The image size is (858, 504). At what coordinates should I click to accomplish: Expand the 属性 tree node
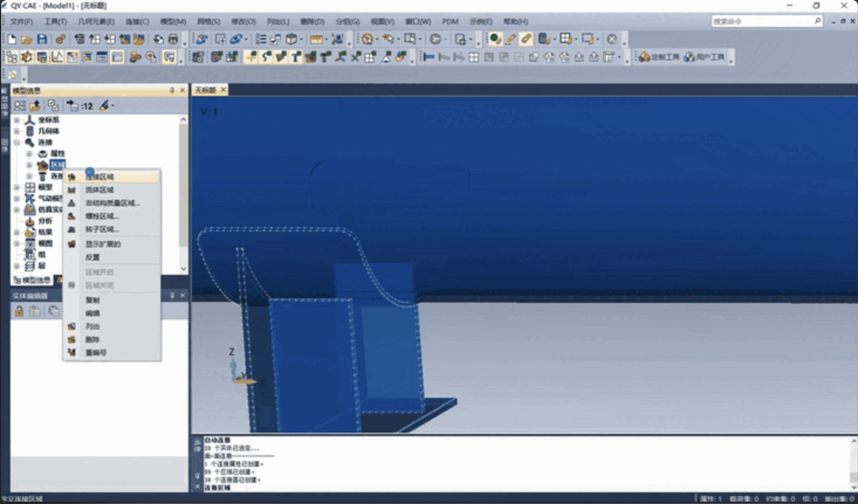coord(29,154)
